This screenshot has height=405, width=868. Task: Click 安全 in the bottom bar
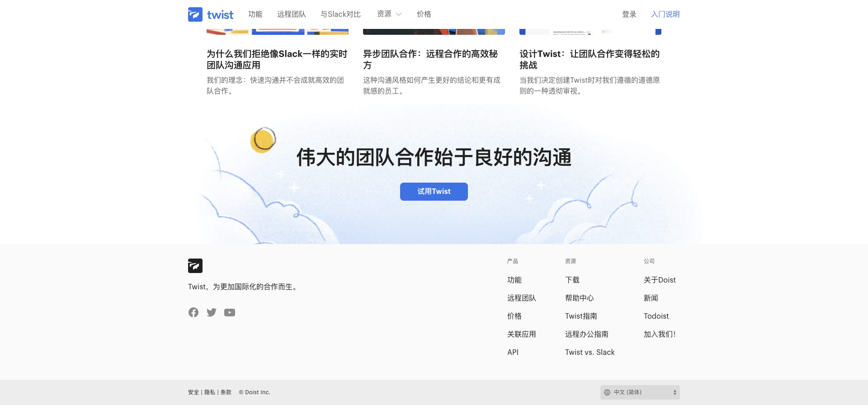[x=193, y=392]
